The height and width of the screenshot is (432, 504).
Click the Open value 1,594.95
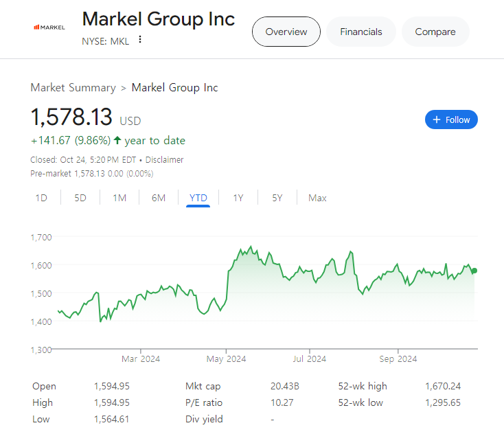(112, 386)
